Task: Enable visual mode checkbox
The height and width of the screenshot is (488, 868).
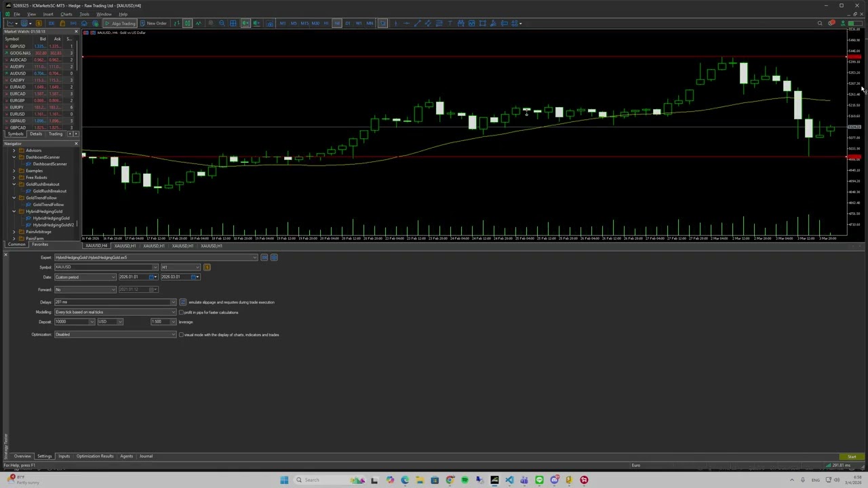Action: [x=181, y=335]
